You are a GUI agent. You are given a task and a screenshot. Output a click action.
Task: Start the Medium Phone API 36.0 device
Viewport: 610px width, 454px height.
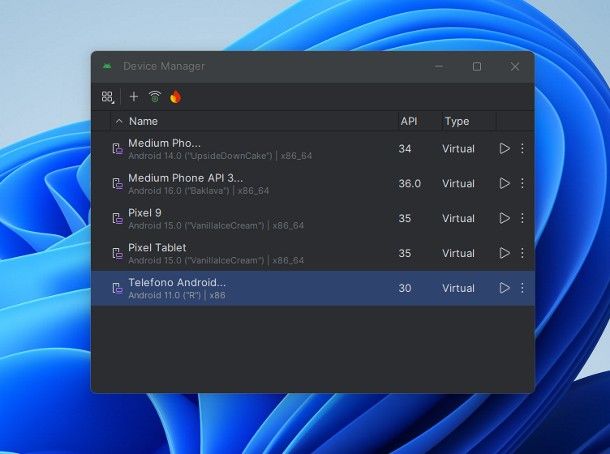[504, 183]
